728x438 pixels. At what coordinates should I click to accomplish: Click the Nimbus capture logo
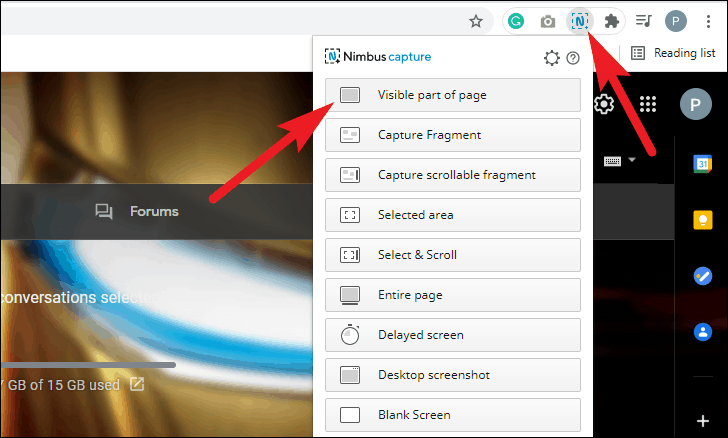378,57
